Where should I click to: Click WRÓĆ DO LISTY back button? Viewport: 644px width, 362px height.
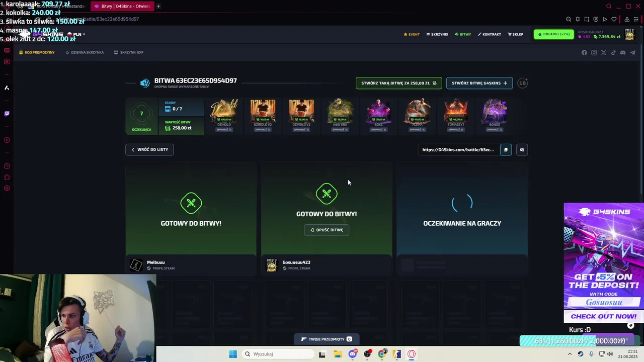[149, 149]
